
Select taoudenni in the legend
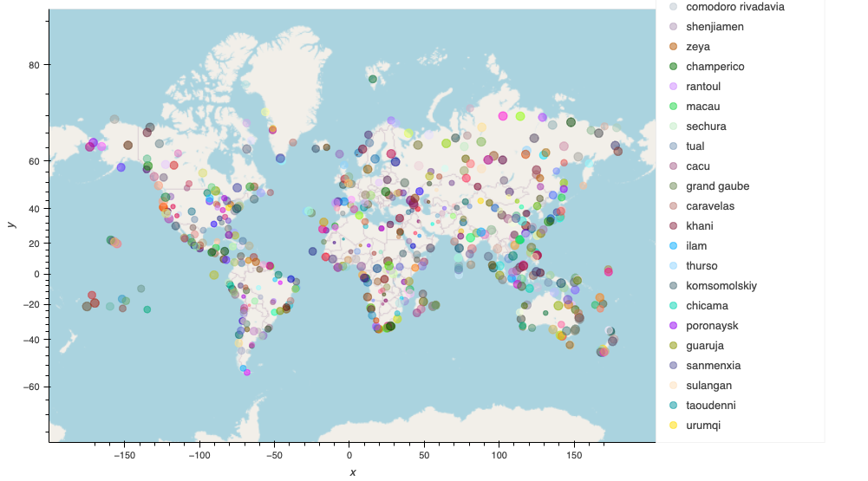(x=702, y=406)
